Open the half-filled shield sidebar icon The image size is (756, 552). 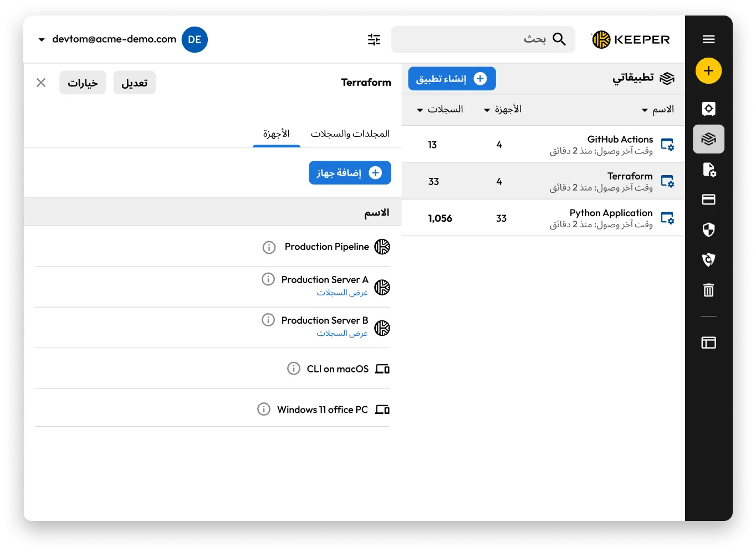click(708, 229)
